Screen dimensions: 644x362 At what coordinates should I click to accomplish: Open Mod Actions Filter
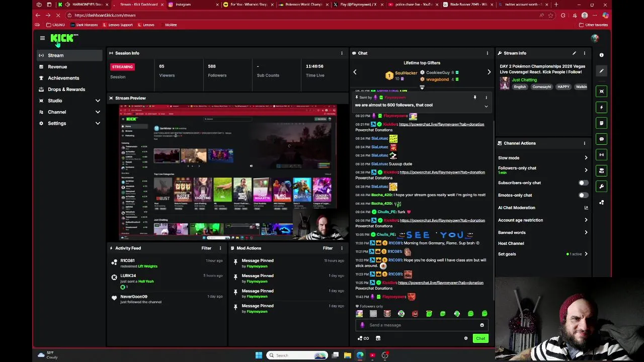(x=328, y=248)
